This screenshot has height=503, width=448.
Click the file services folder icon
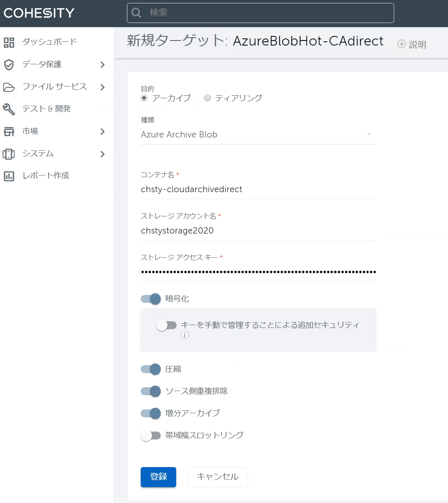pos(9,87)
